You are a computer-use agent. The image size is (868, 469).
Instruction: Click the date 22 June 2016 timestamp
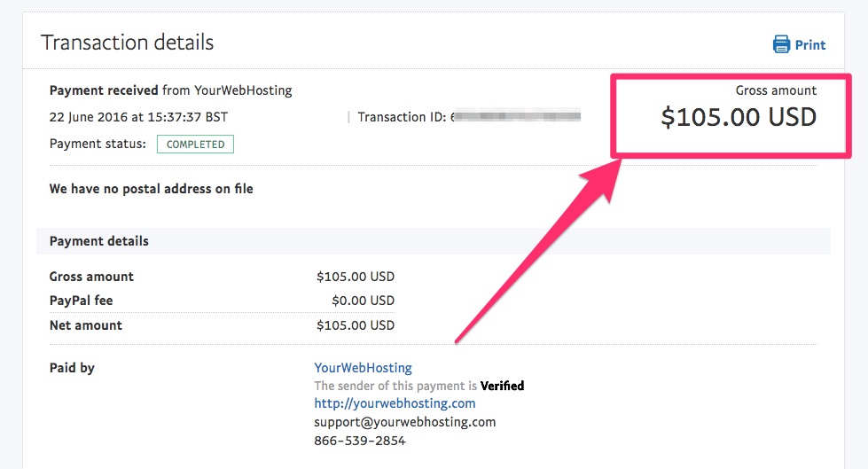138,117
